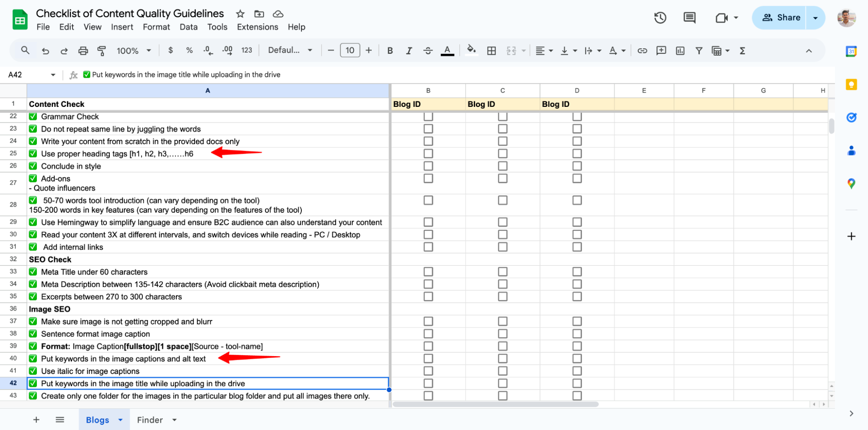Open the Borders tool
This screenshot has width=868, height=430.
coord(491,50)
